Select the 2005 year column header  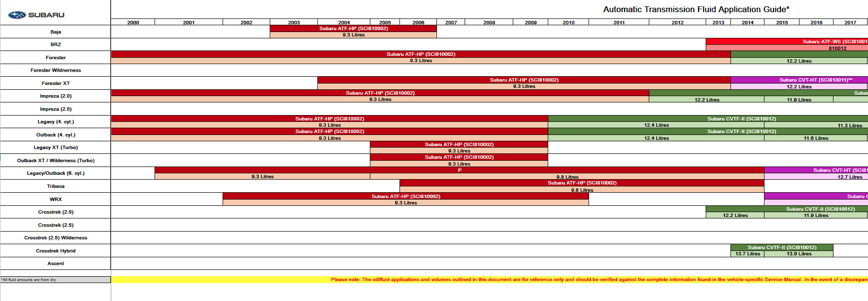[385, 22]
